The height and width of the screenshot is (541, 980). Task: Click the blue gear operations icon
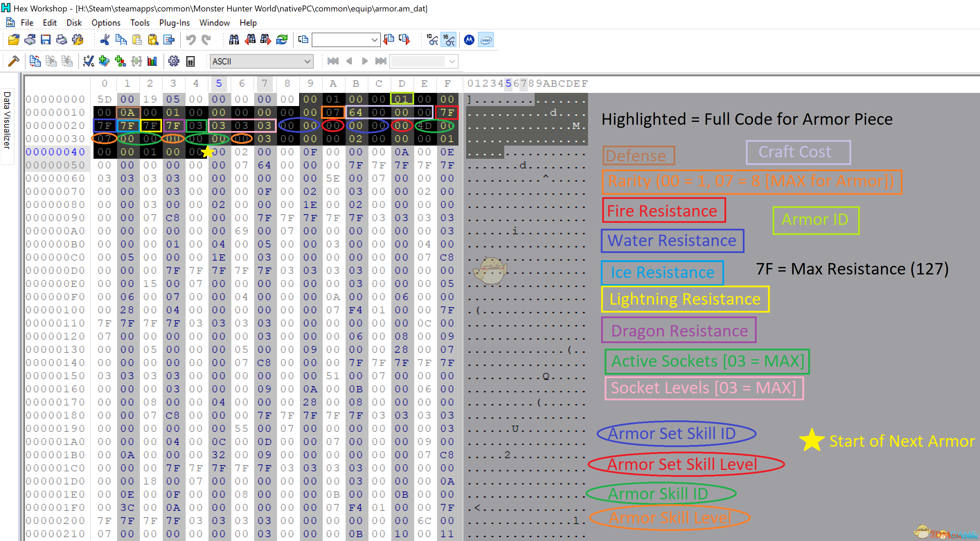pos(174,61)
